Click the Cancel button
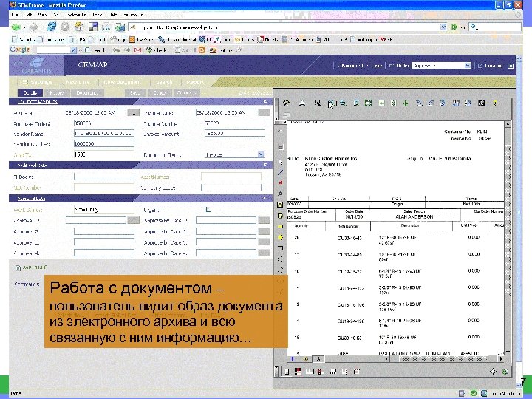This screenshot has width=532, height=399. click(160, 92)
